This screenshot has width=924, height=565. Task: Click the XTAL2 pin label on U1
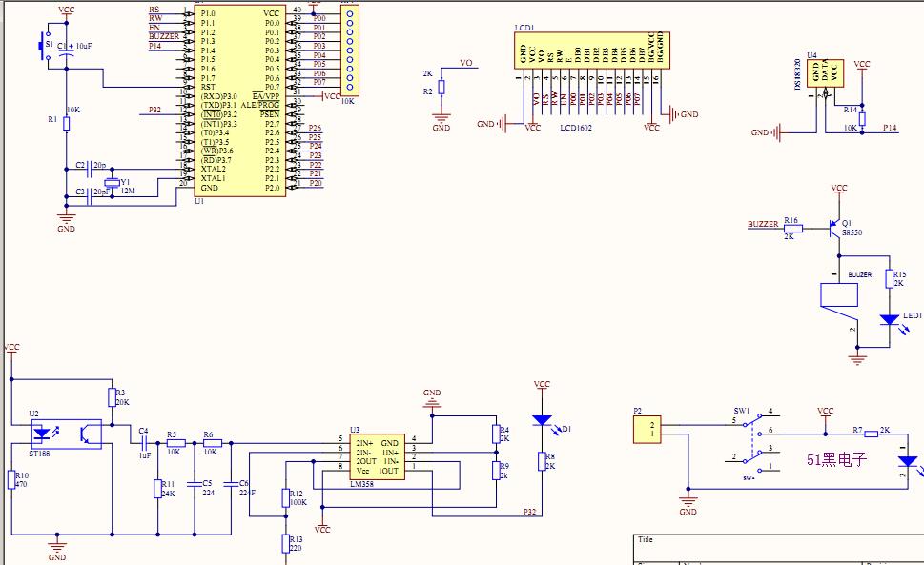214,169
